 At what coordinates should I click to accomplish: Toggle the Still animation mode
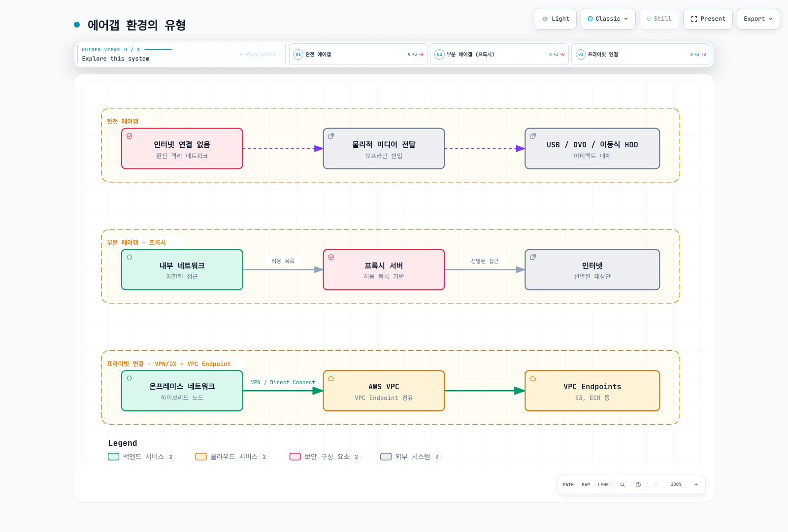[x=659, y=19]
